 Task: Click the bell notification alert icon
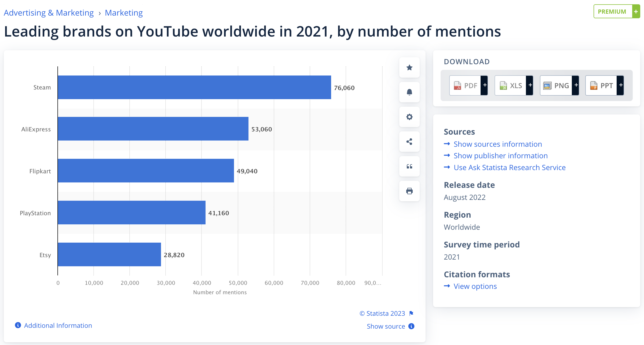point(409,92)
